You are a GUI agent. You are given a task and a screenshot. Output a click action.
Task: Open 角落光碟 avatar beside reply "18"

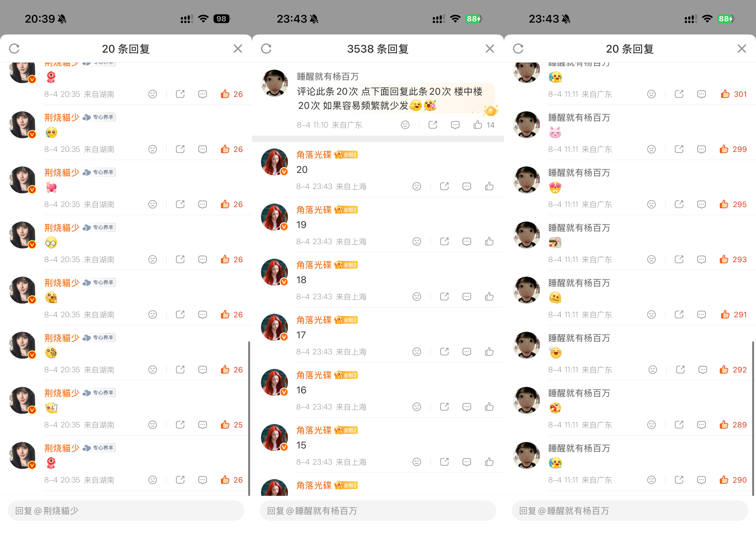pyautogui.click(x=275, y=272)
